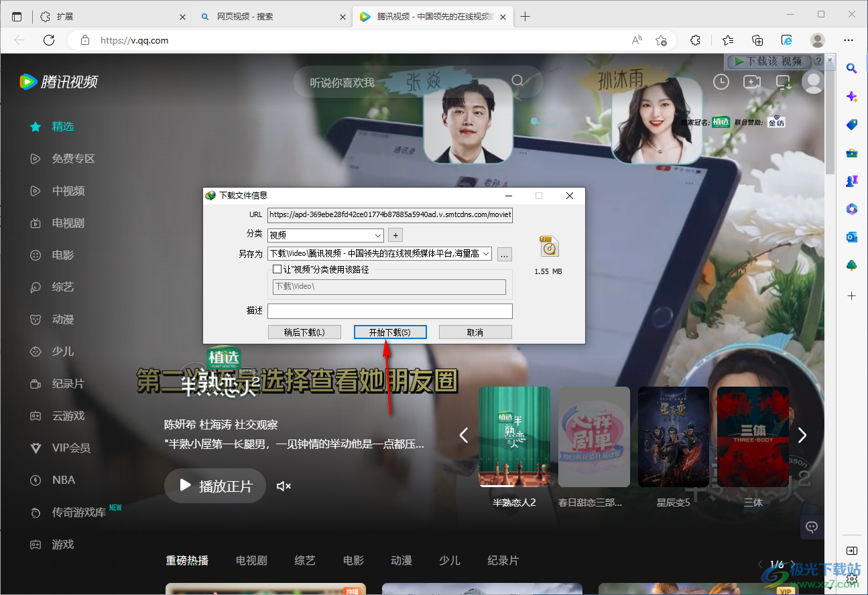Click the search magnifier in the Tencent Video search box
Viewport: 868px width, 595px height.
[517, 81]
